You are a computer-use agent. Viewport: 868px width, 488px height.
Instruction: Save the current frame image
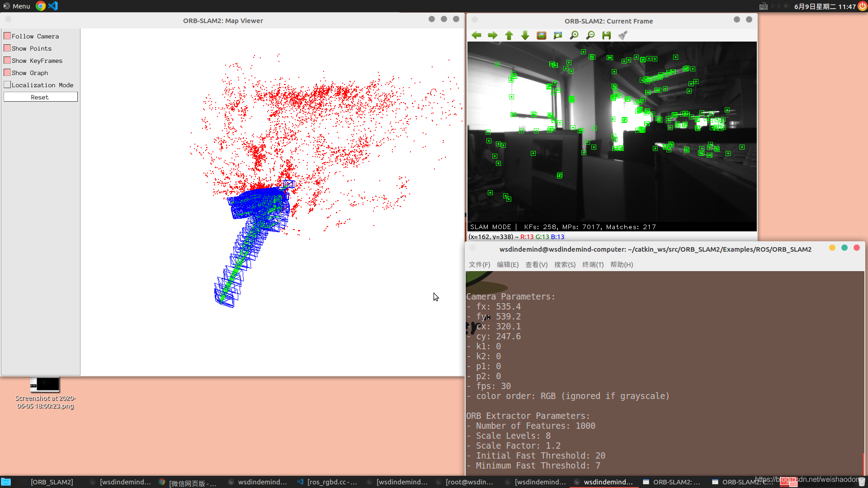[606, 35]
